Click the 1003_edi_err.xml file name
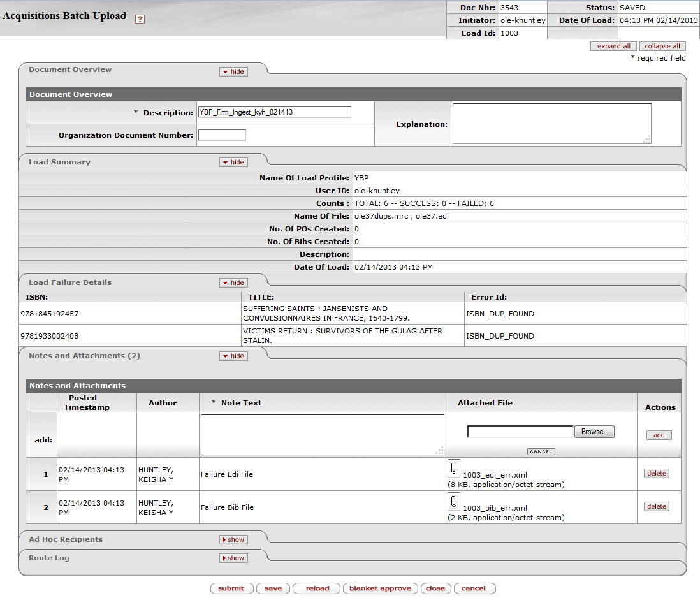 tap(495, 475)
